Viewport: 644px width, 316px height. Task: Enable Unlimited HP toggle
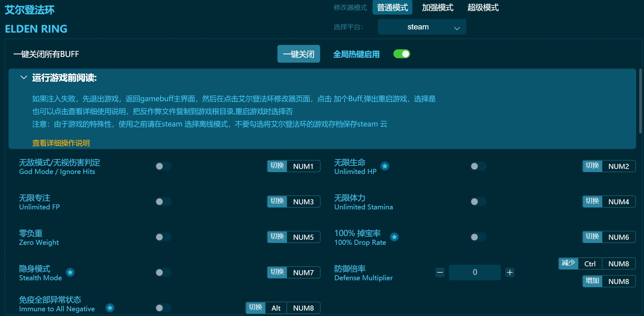pyautogui.click(x=478, y=166)
